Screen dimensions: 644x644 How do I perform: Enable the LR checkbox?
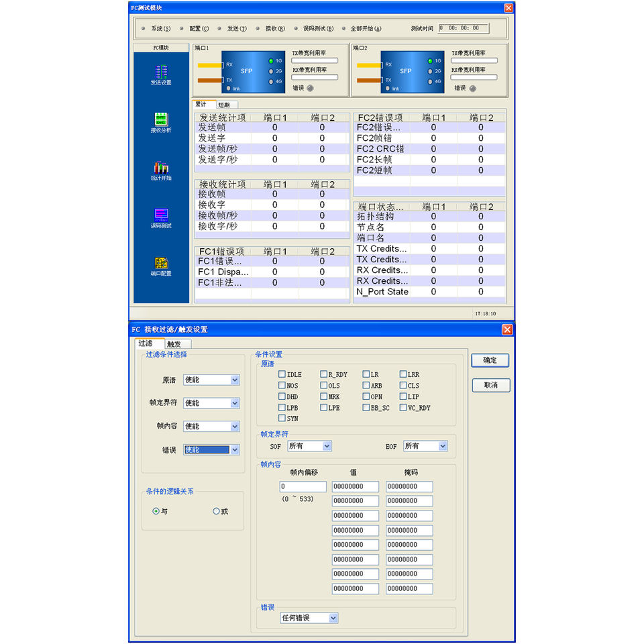(366, 374)
